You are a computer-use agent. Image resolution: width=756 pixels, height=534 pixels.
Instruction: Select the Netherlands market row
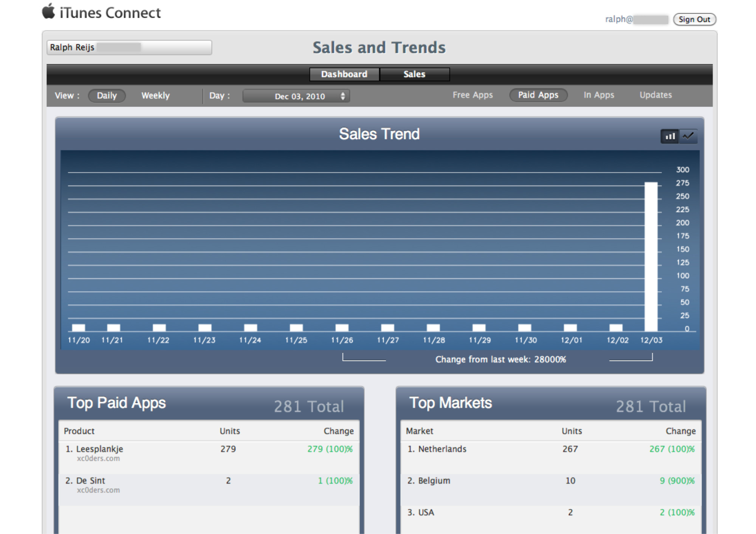[551, 458]
